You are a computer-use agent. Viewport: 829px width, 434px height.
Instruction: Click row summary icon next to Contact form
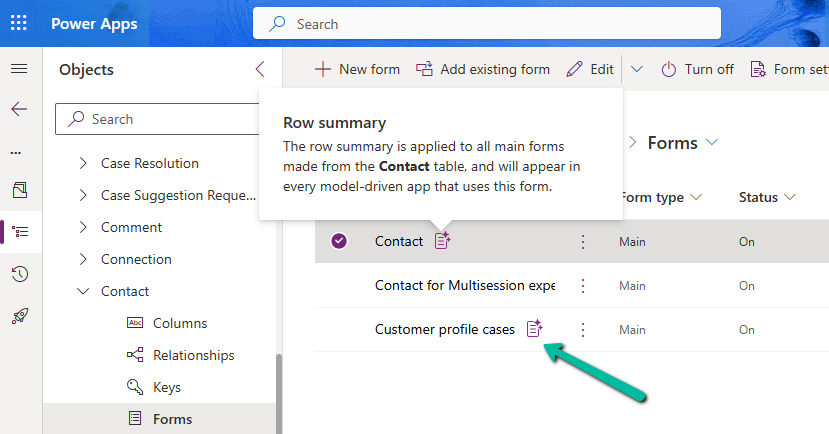pos(443,241)
